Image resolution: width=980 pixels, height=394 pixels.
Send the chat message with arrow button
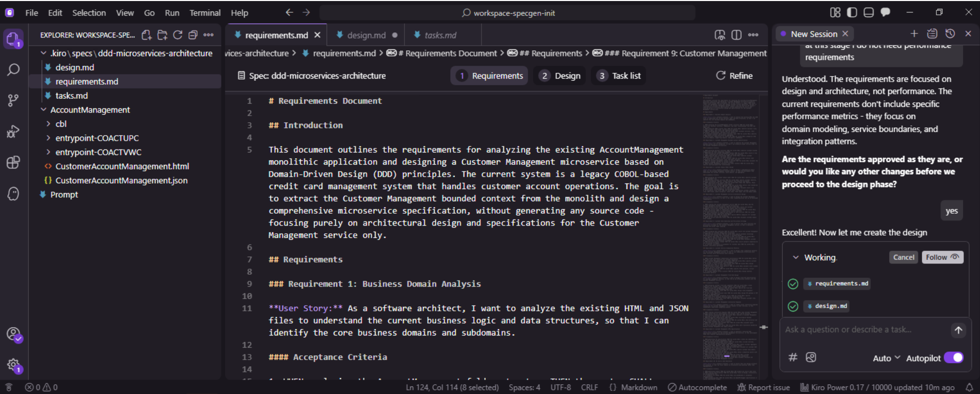(x=958, y=330)
